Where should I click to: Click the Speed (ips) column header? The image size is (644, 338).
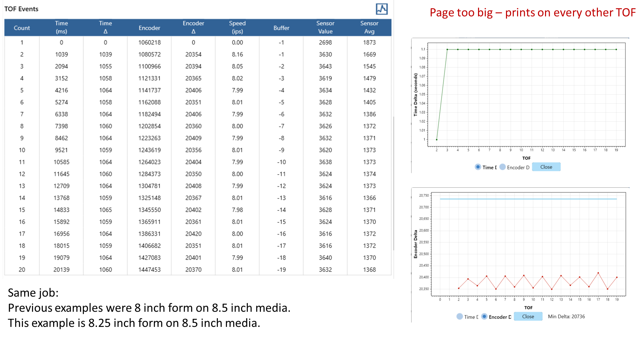pyautogui.click(x=237, y=27)
